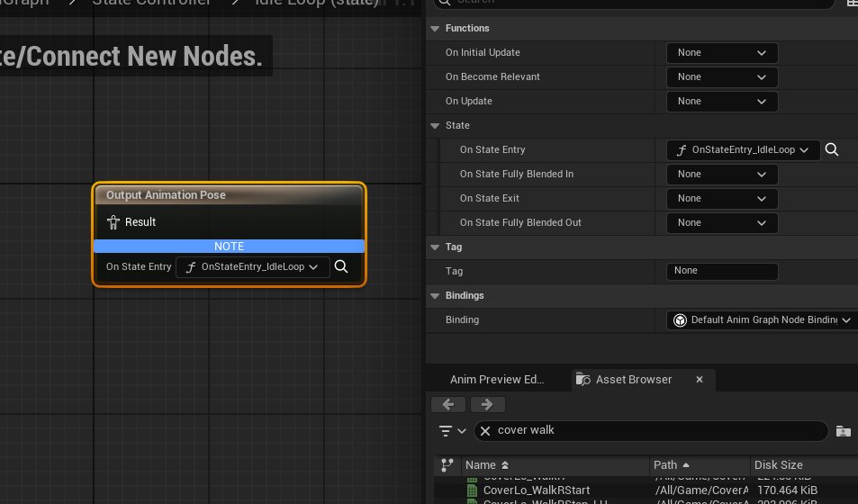Close the Asset Browser tab
This screenshot has height=504, width=858.
(x=700, y=379)
